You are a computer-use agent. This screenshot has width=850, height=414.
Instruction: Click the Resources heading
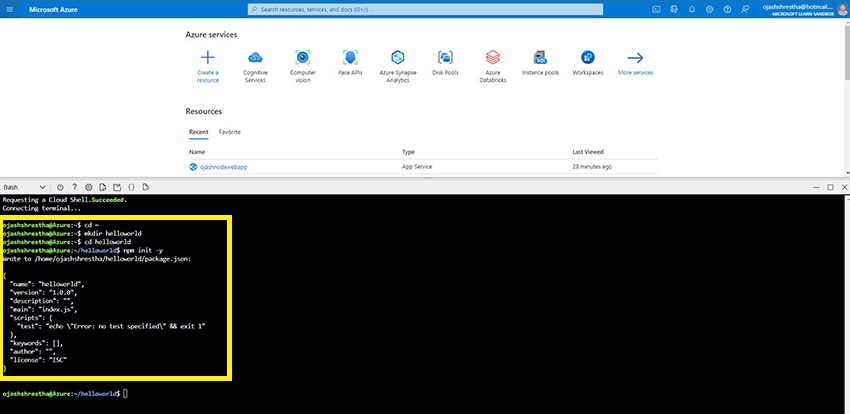point(204,111)
